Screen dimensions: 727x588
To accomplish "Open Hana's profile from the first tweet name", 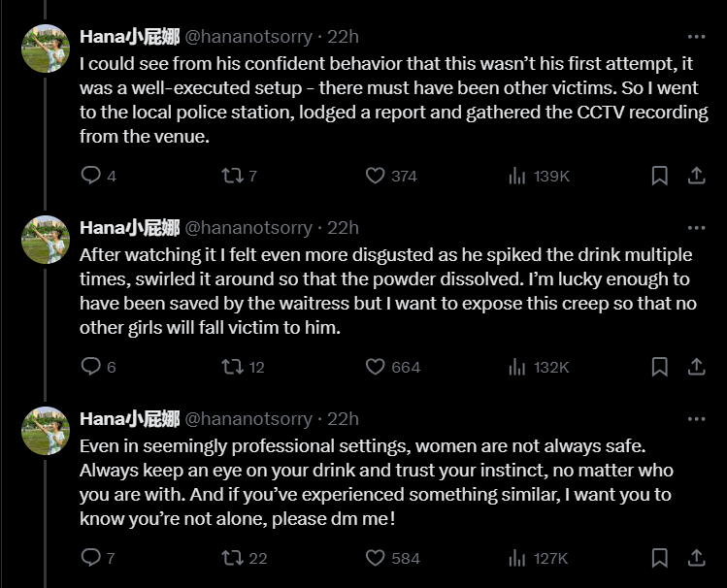I will pyautogui.click(x=129, y=37).
